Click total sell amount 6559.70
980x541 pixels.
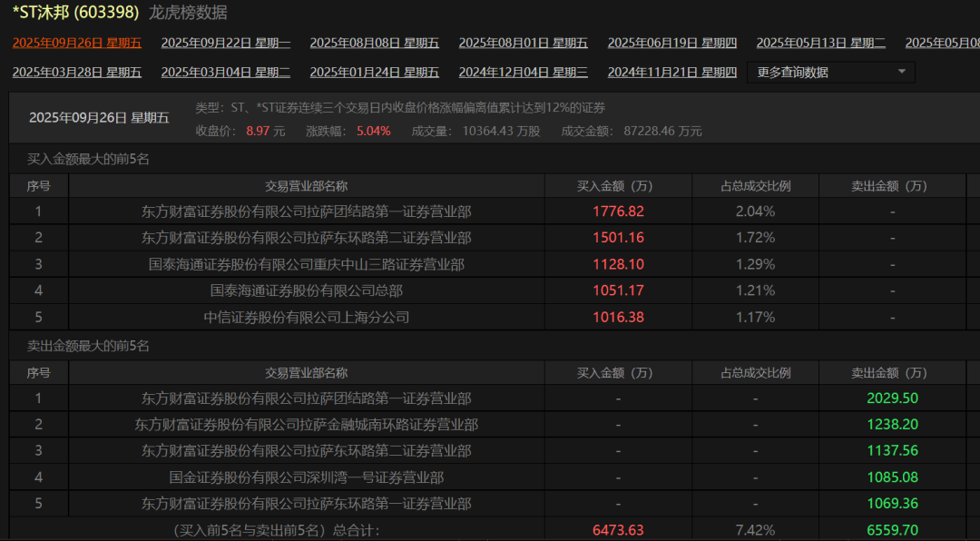(x=893, y=530)
